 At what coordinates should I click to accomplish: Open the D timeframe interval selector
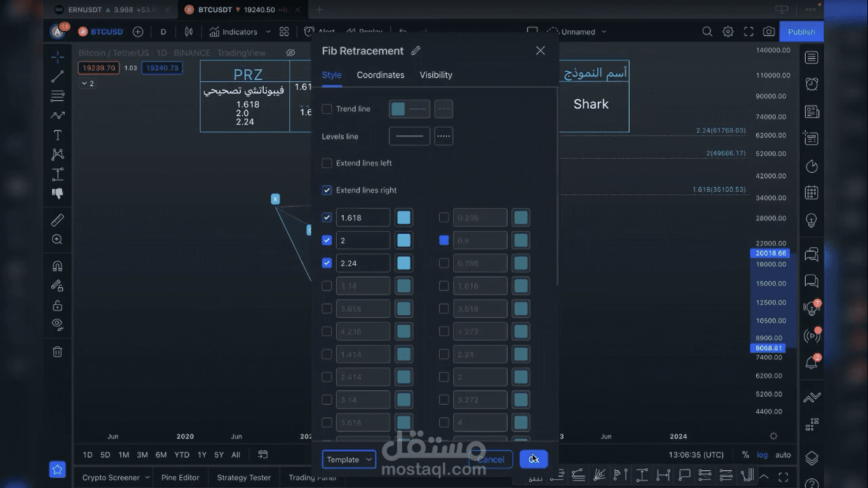(x=163, y=32)
